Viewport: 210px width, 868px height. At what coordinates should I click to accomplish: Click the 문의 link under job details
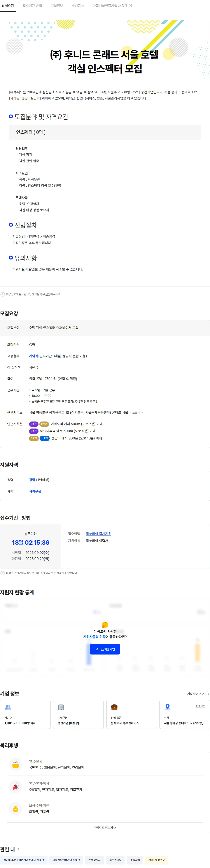tap(47, 294)
